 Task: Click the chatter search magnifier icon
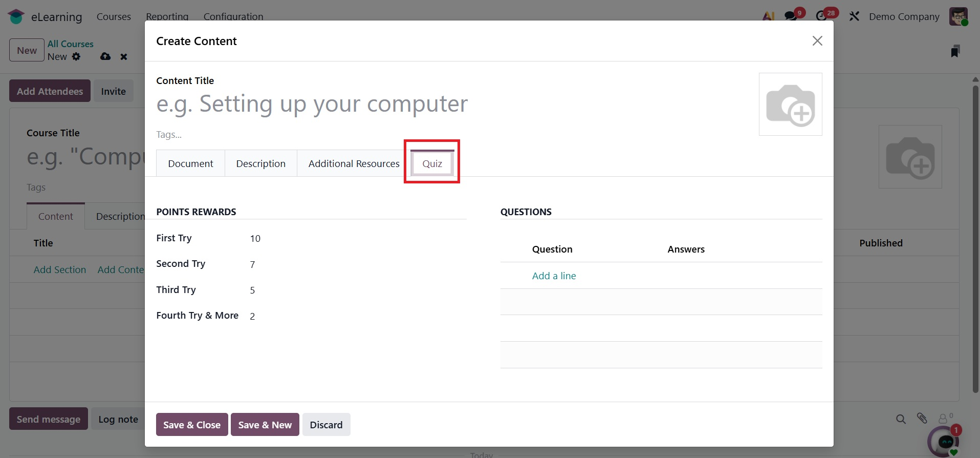901,419
